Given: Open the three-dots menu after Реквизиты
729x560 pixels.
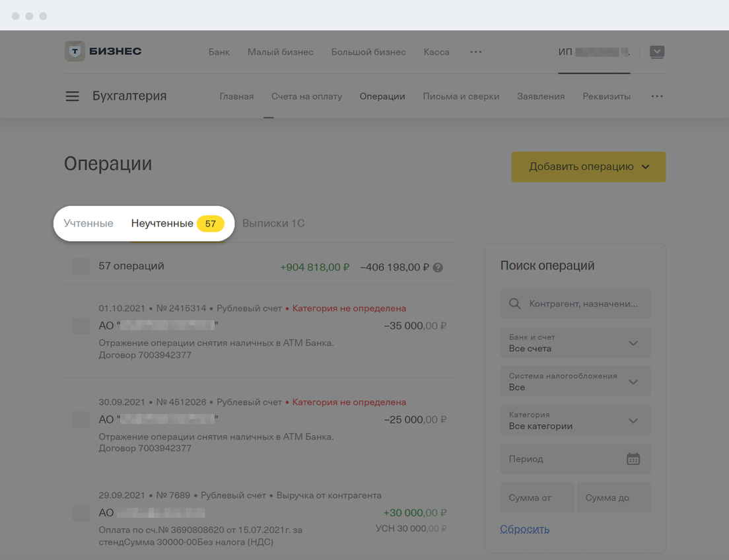Looking at the screenshot, I should [656, 96].
